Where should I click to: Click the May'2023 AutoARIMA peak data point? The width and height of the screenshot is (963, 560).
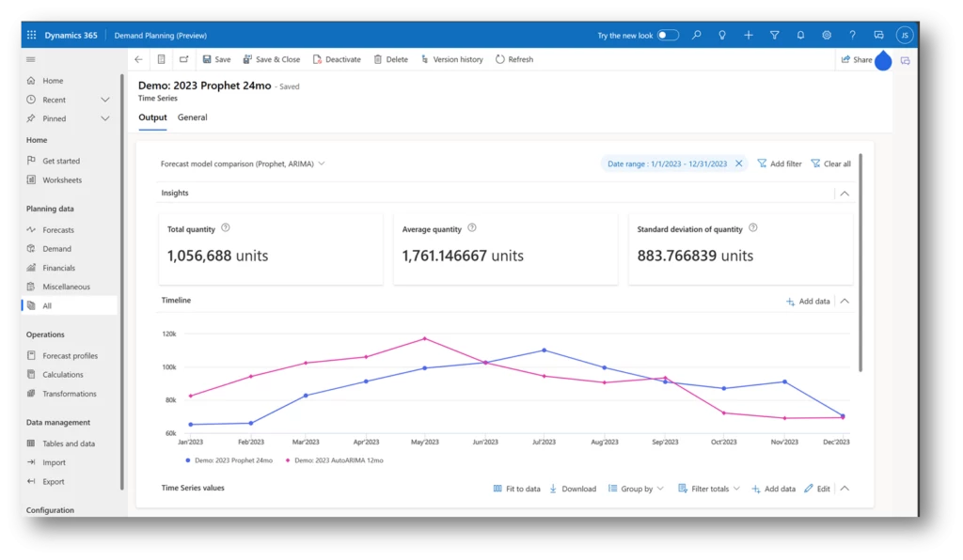click(425, 338)
